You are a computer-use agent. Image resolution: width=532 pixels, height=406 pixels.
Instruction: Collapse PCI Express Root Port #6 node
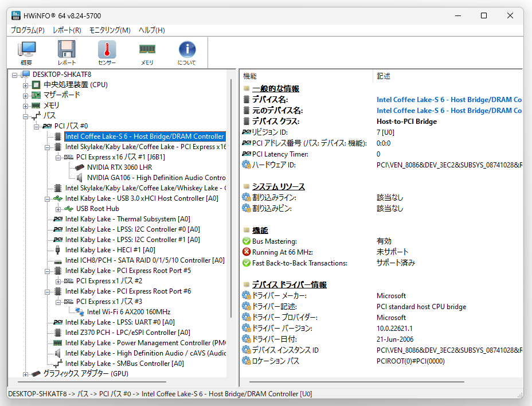tap(47, 292)
